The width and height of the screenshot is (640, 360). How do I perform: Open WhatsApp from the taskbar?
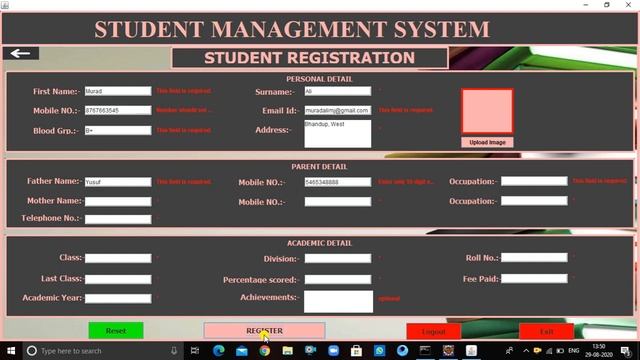pyautogui.click(x=380, y=351)
